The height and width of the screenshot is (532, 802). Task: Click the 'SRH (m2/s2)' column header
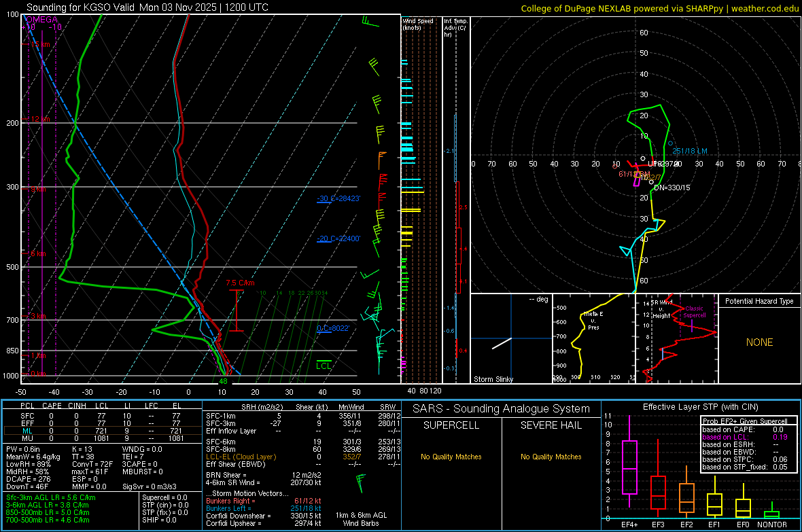pos(262,407)
